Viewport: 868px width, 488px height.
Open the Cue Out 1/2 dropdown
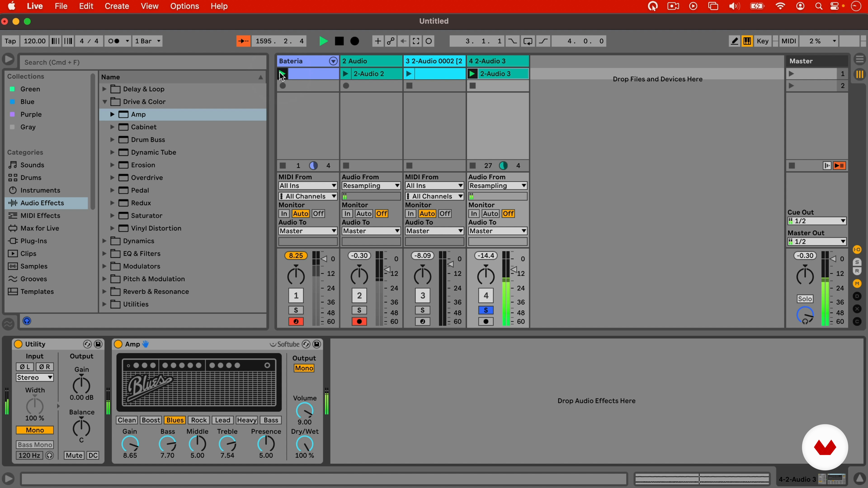[x=817, y=221]
